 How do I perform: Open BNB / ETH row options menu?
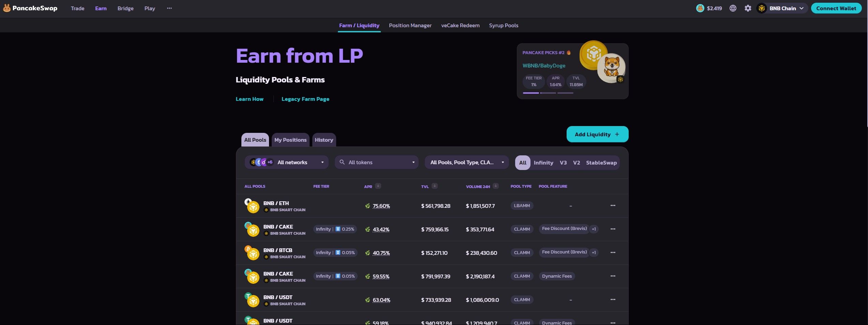[613, 206]
